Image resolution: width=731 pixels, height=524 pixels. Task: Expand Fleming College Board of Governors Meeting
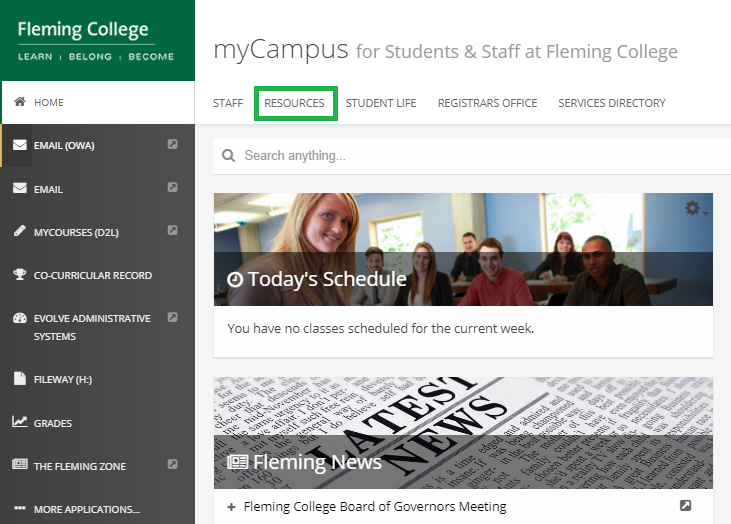coord(231,507)
